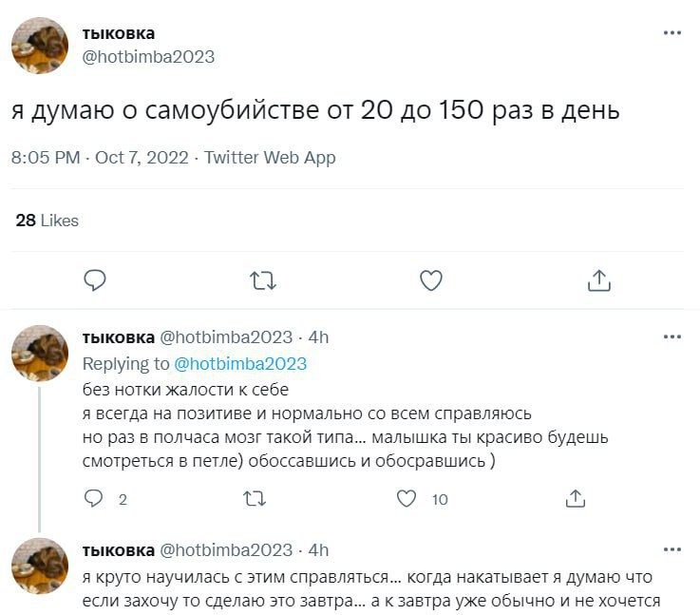Like the main tweet with heart icon
Screen dimensions: 700x615
pos(430,280)
